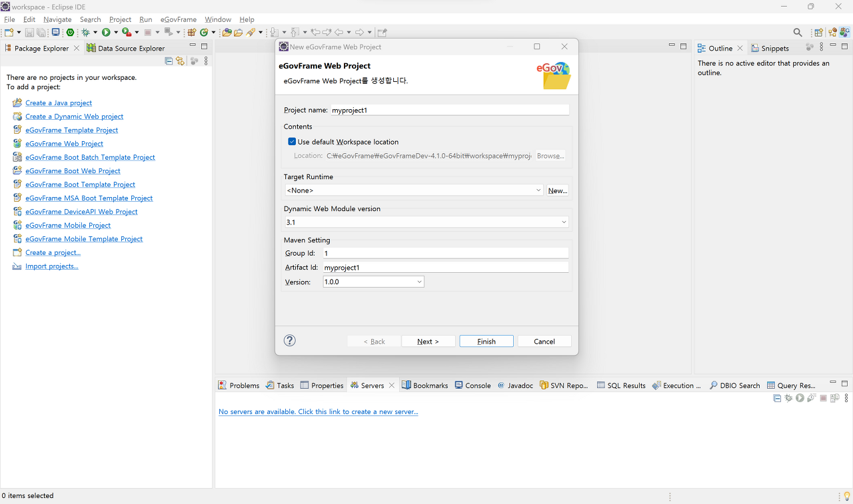
Task: Click the New wizard toolbar icon
Action: pos(9,32)
